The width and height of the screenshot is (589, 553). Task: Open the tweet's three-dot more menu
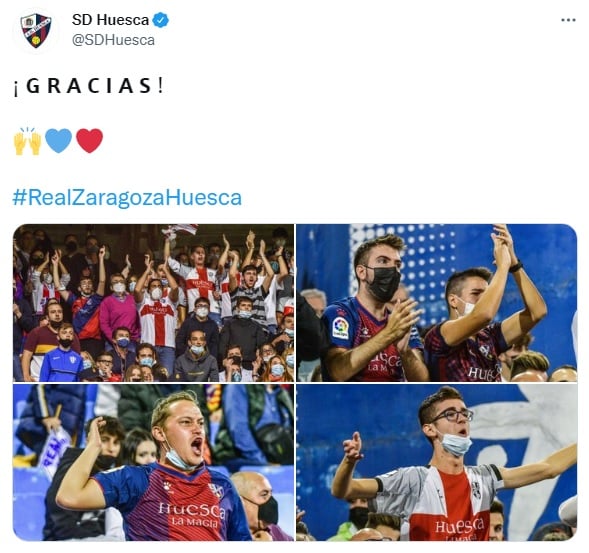coord(568,20)
